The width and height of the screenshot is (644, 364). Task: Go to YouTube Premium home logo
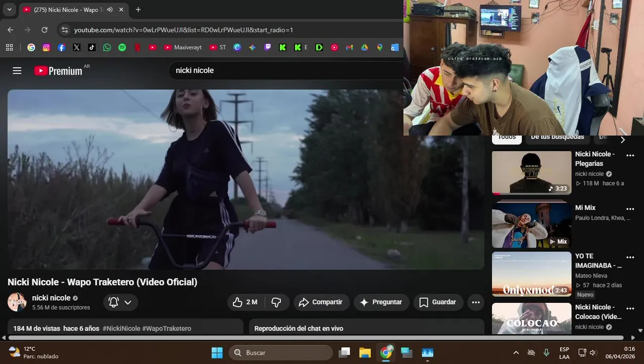[58, 71]
